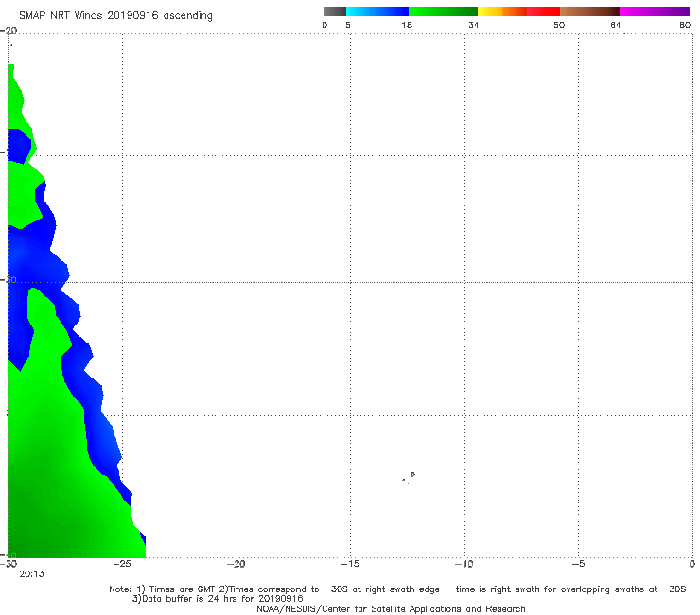
Task: Click the magenta-purple segment of the color bar
Action: tap(655, 11)
